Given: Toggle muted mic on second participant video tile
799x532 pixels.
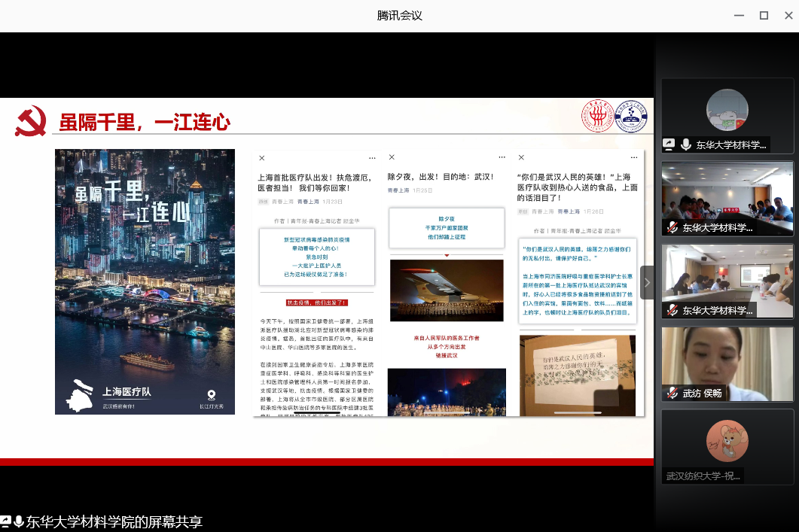Looking at the screenshot, I should point(672,227).
